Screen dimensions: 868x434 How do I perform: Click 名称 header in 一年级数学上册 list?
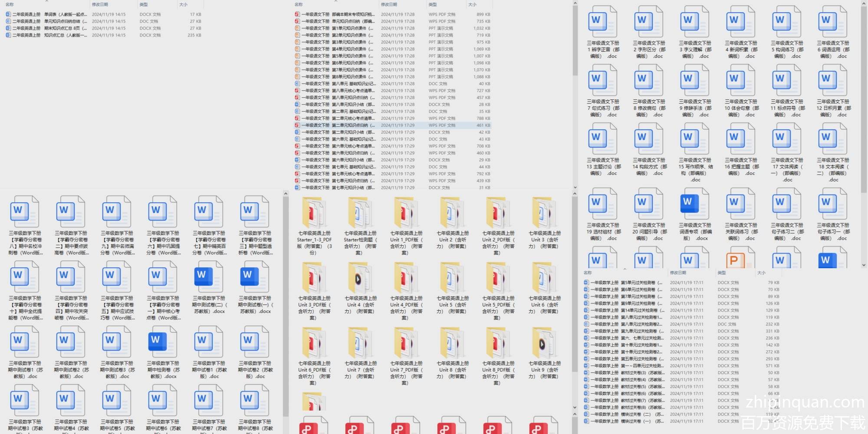coord(588,273)
